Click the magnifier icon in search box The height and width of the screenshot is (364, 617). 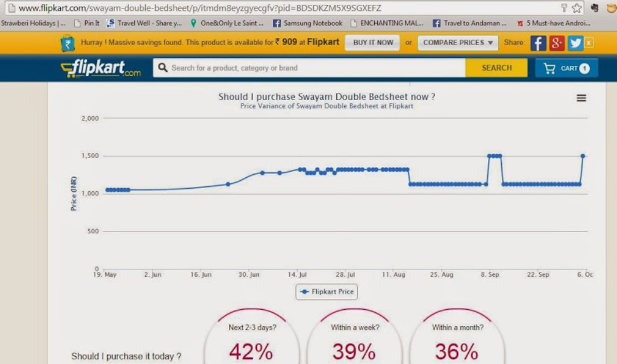(x=163, y=67)
